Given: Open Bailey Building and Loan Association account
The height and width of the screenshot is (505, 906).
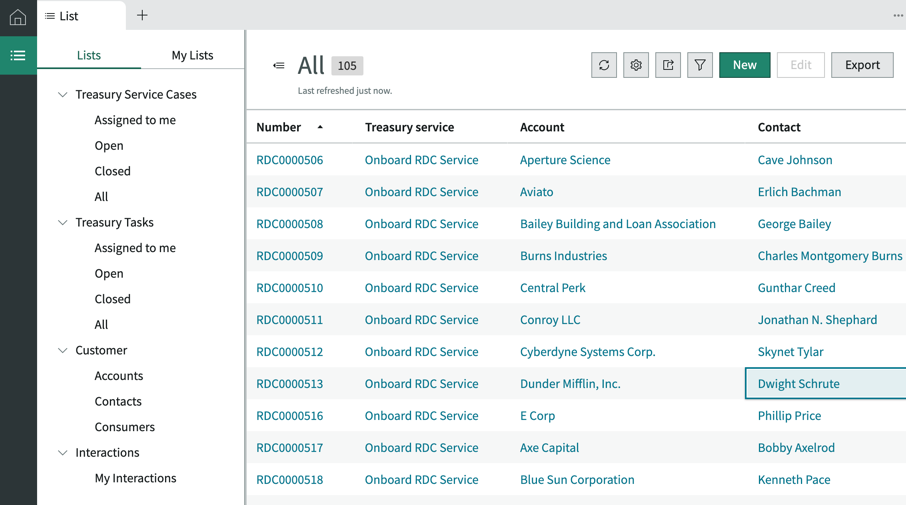Looking at the screenshot, I should 618,224.
